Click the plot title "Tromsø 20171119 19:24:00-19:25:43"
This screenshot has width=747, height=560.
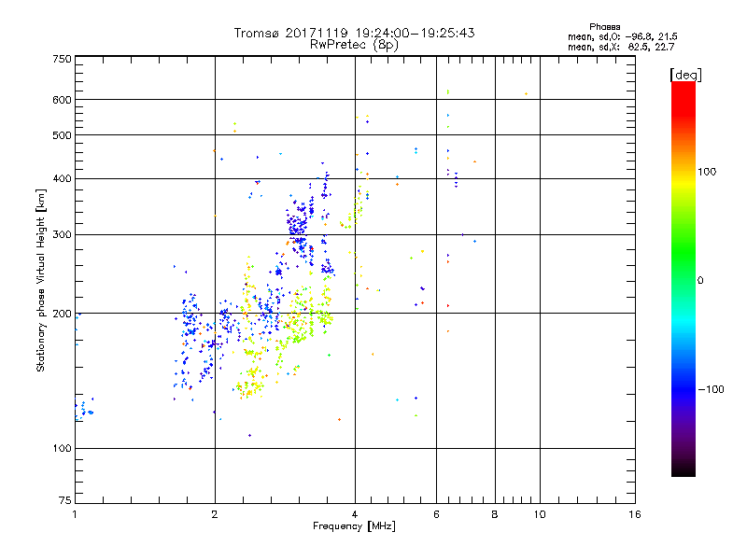(x=354, y=33)
